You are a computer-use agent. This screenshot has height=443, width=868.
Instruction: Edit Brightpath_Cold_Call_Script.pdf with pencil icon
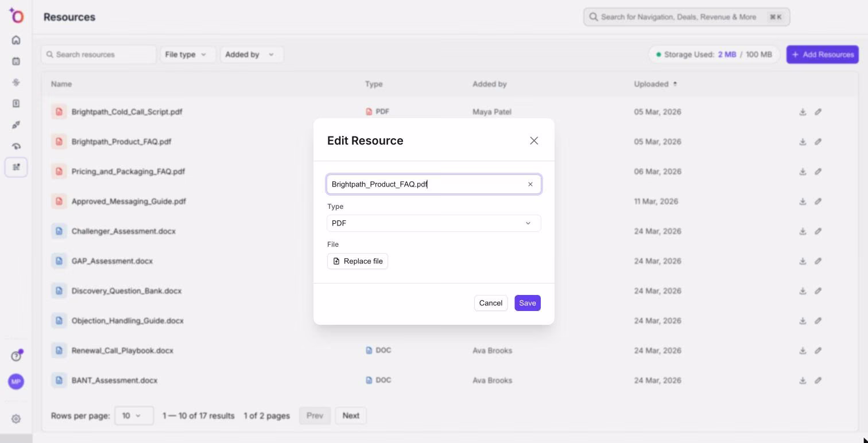[818, 112]
